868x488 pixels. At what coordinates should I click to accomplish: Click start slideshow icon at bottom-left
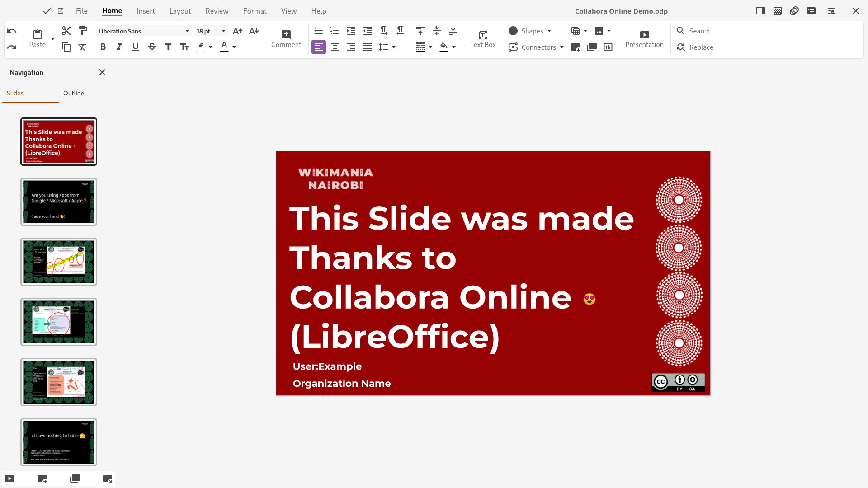9,479
